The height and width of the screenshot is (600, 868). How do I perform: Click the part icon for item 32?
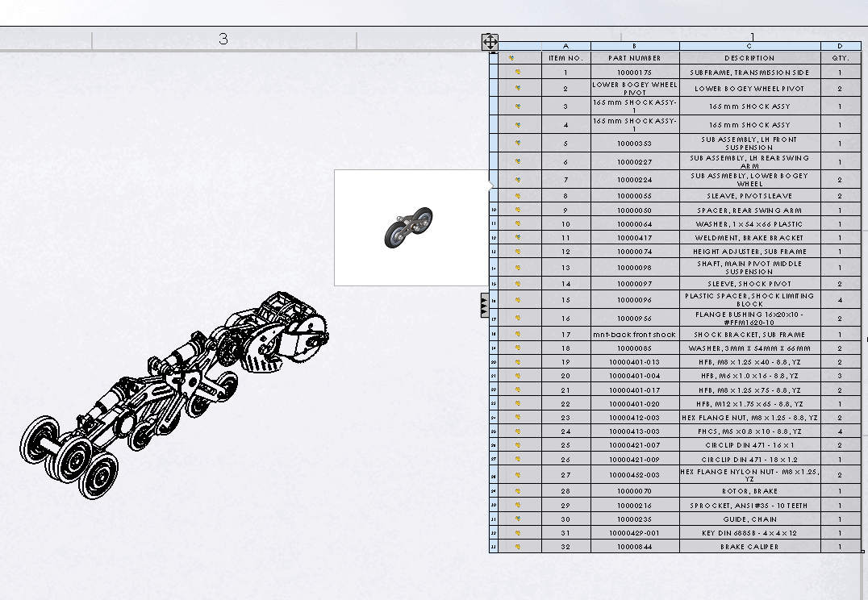518,546
